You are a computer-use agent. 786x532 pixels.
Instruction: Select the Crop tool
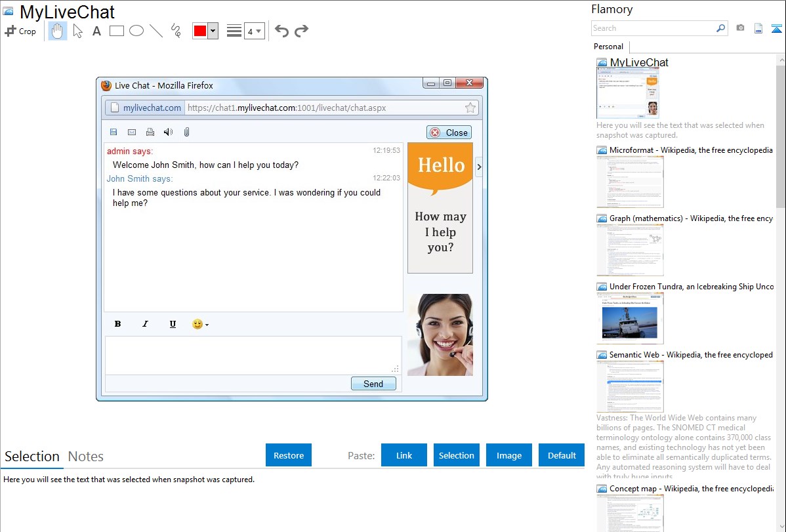tap(20, 31)
